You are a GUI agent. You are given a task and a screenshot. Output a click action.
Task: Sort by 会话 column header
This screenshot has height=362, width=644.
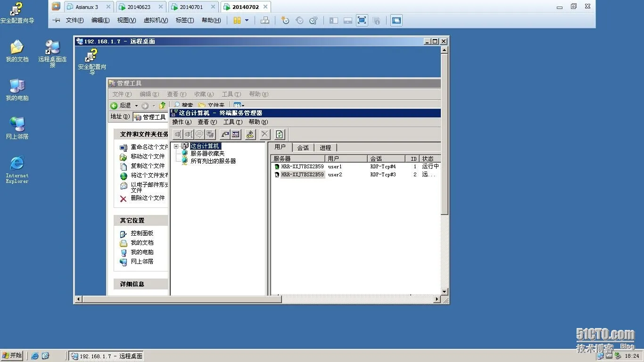click(386, 158)
